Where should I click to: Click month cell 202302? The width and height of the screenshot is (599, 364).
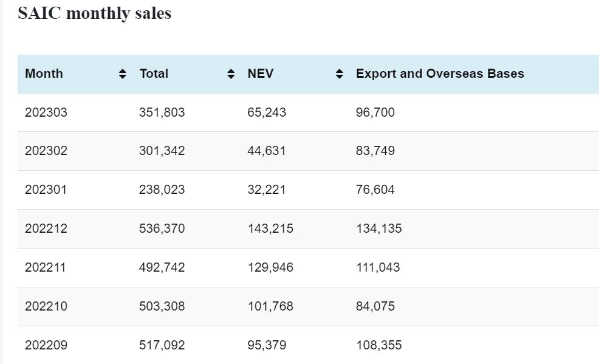(46, 151)
